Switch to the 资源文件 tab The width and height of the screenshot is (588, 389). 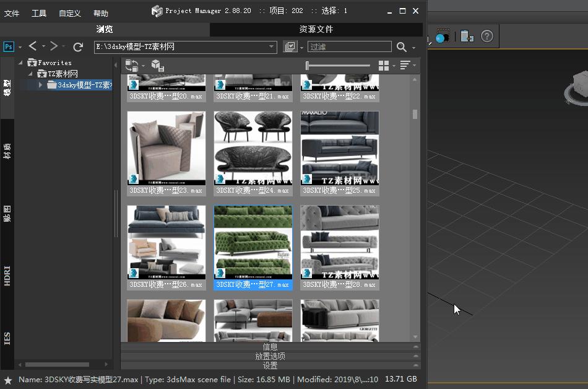316,29
